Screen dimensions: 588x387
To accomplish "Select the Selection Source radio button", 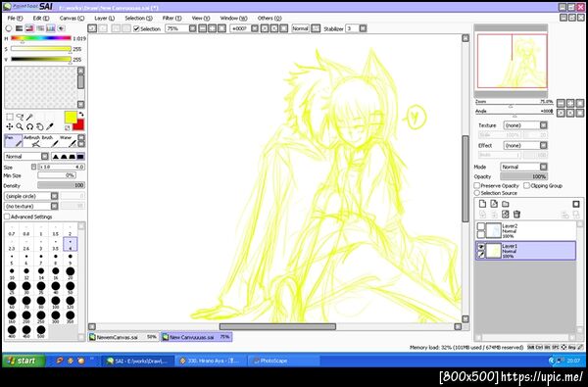I will point(477,193).
